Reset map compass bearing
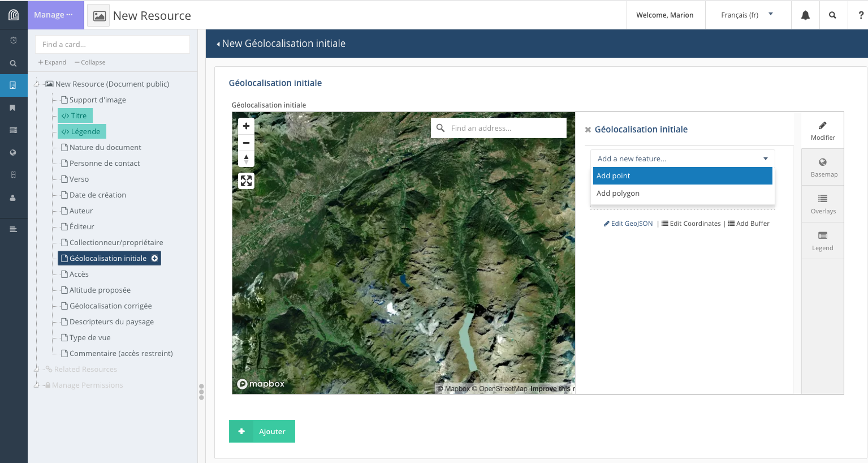Image resolution: width=868 pixels, height=463 pixels. (x=246, y=159)
